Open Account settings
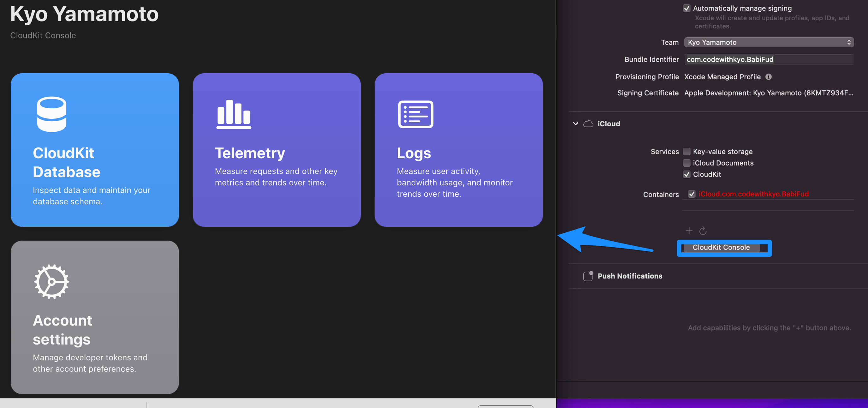Screen dimensions: 868x408 pyautogui.click(x=95, y=317)
